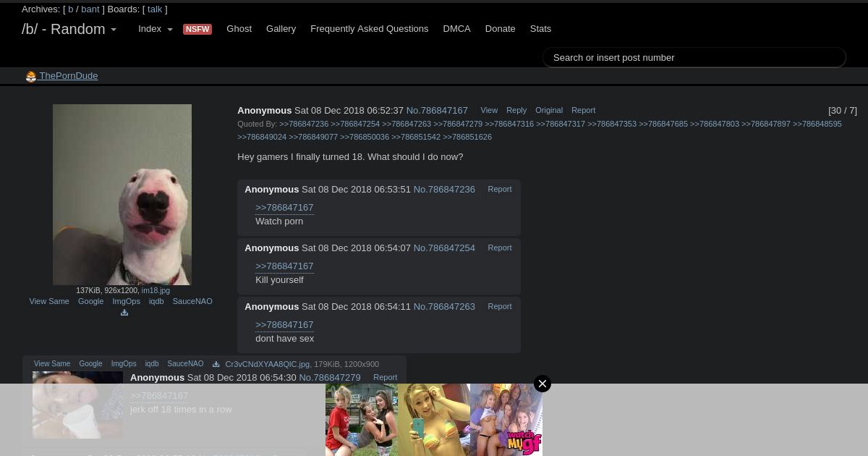Search dog image with Google link
Viewport: 868px width, 456px height.
click(90, 301)
